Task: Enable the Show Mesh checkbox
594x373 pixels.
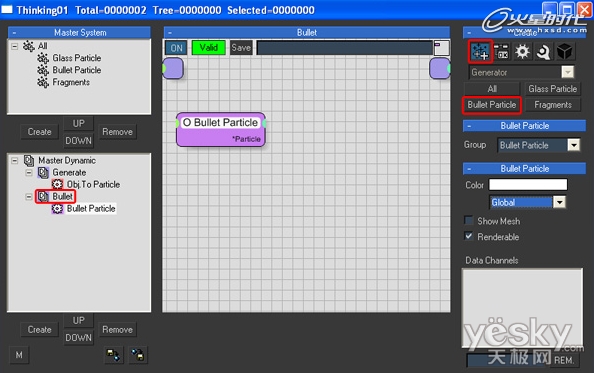Action: (469, 221)
